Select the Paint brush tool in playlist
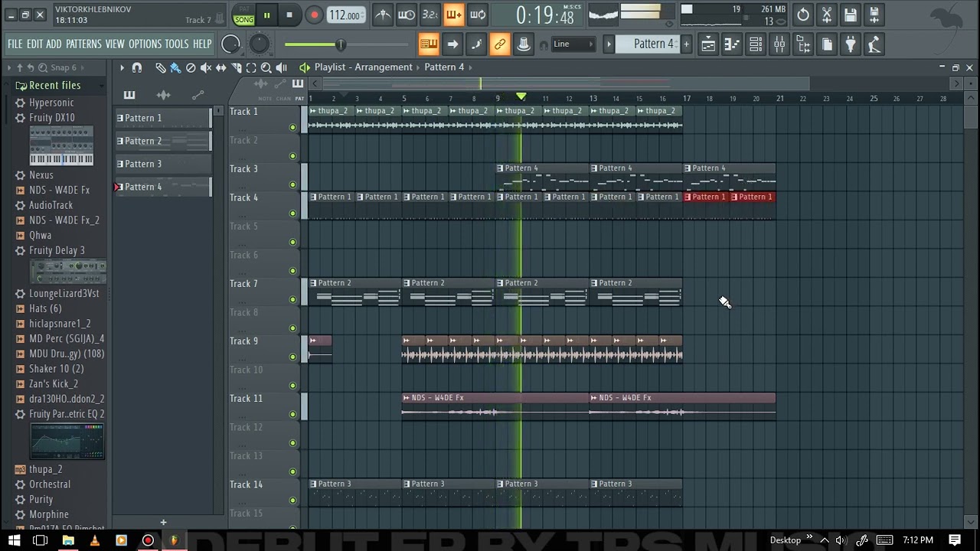The image size is (980, 551). (x=175, y=67)
